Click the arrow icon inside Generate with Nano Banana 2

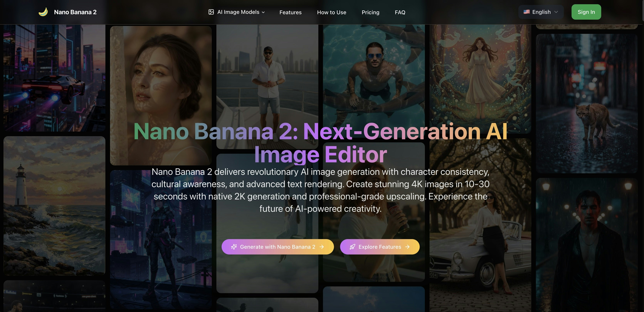tap(322, 247)
